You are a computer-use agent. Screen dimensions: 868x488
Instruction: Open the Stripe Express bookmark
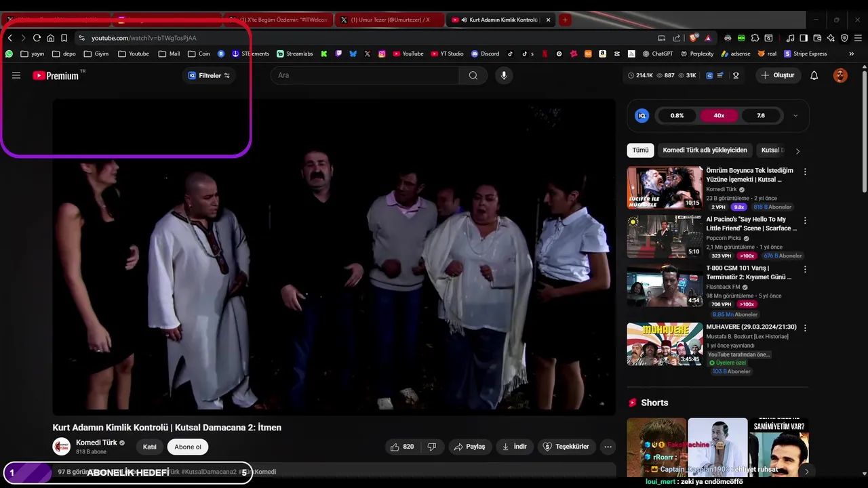click(806, 54)
